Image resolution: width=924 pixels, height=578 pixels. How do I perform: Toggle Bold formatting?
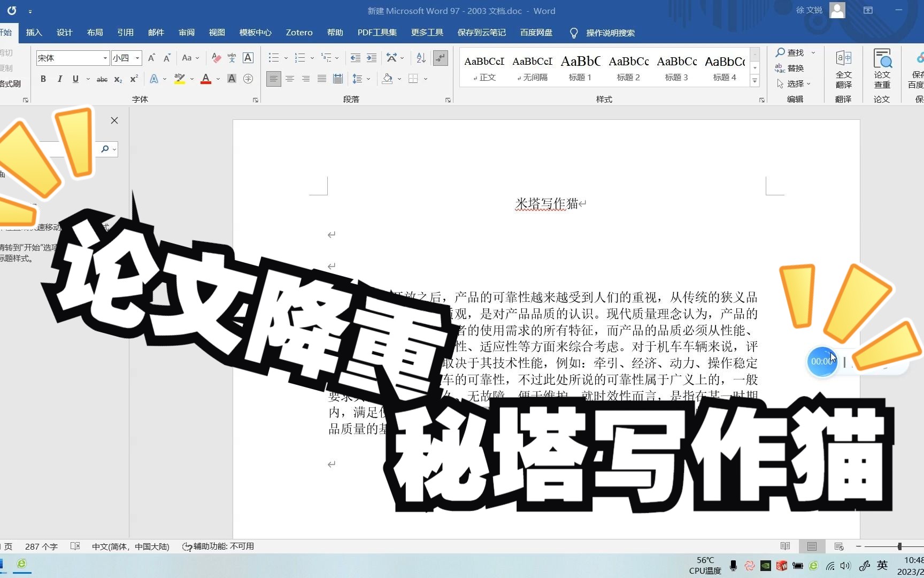click(x=43, y=79)
